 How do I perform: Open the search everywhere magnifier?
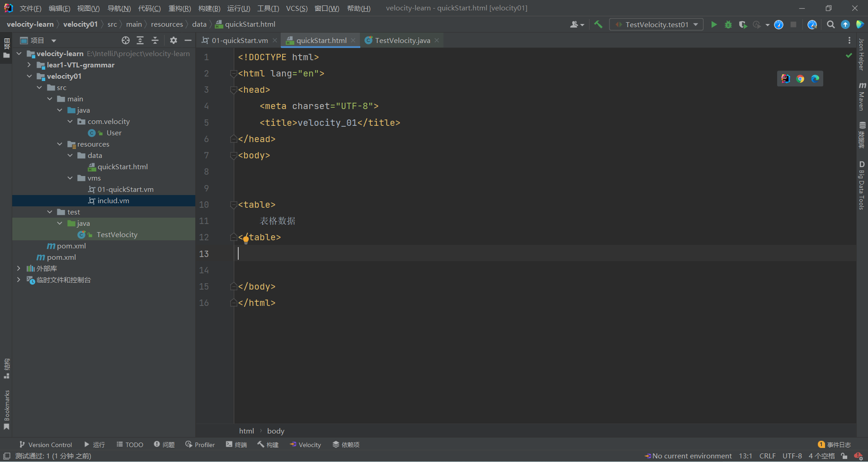(x=830, y=24)
